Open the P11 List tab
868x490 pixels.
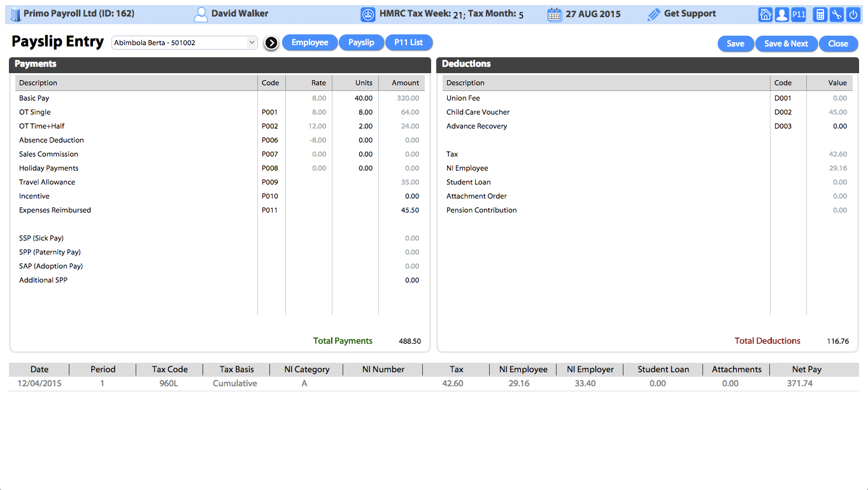point(408,43)
